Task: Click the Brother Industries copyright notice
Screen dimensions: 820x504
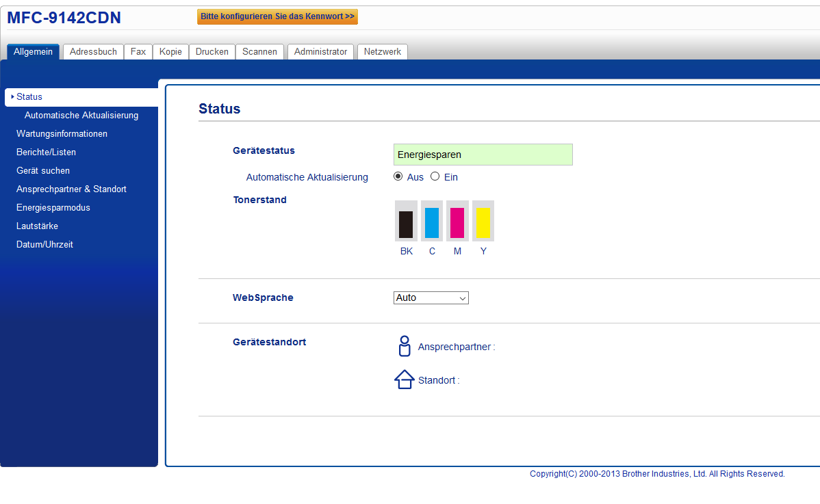Action: (657, 474)
